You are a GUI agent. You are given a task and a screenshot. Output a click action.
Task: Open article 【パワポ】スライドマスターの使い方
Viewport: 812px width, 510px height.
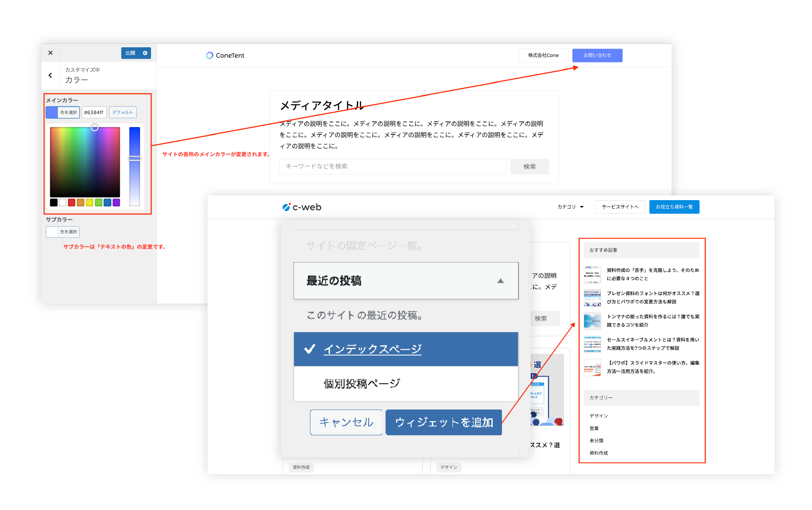click(653, 367)
